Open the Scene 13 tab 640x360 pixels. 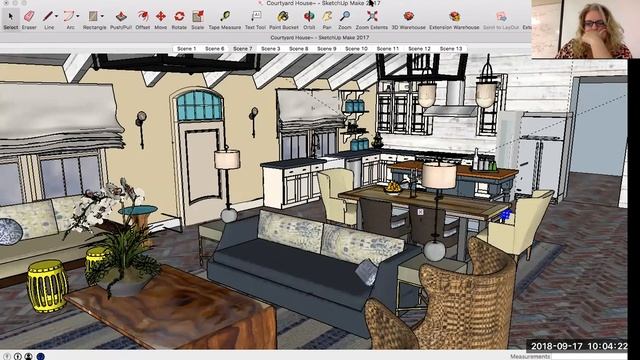click(x=451, y=49)
